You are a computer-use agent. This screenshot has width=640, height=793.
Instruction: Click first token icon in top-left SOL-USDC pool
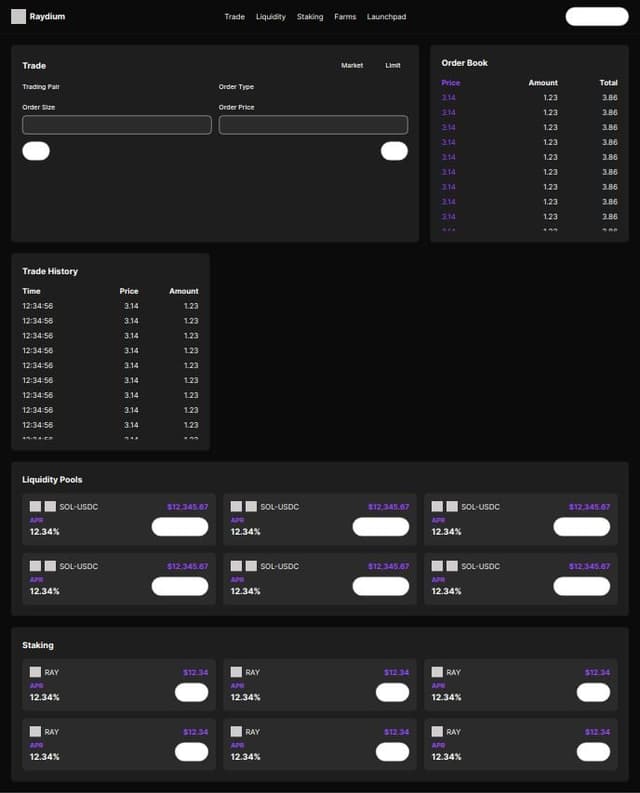[x=35, y=507]
